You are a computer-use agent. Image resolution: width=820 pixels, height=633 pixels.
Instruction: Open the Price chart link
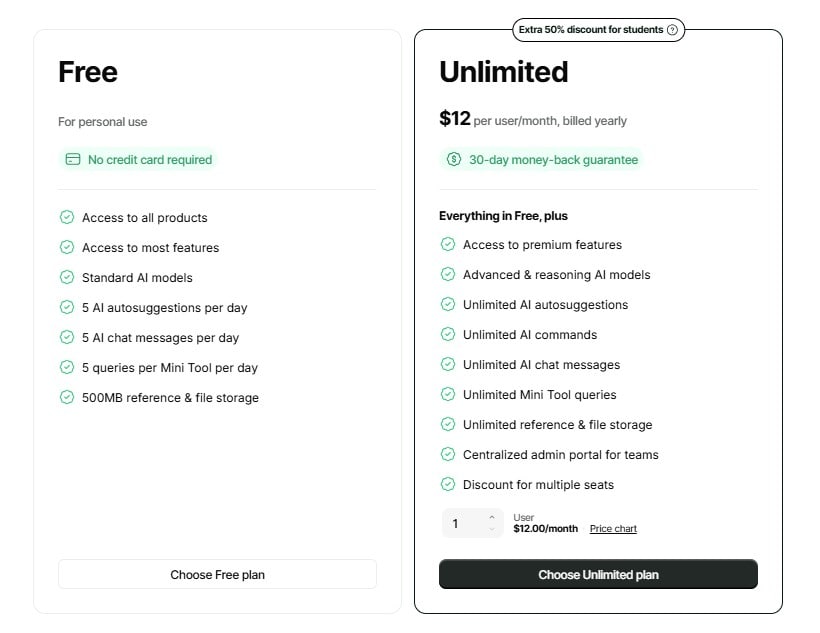coord(613,528)
